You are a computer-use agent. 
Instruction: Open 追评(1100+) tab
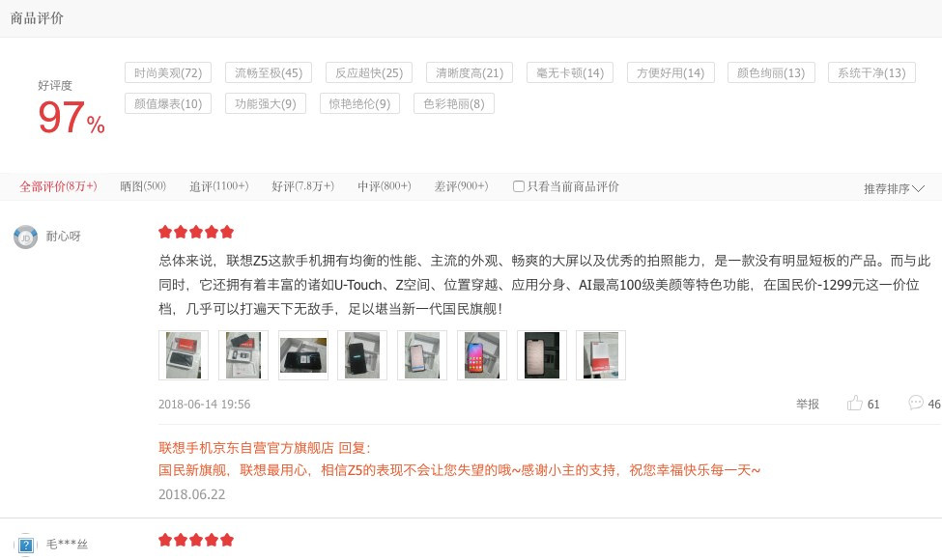(218, 186)
